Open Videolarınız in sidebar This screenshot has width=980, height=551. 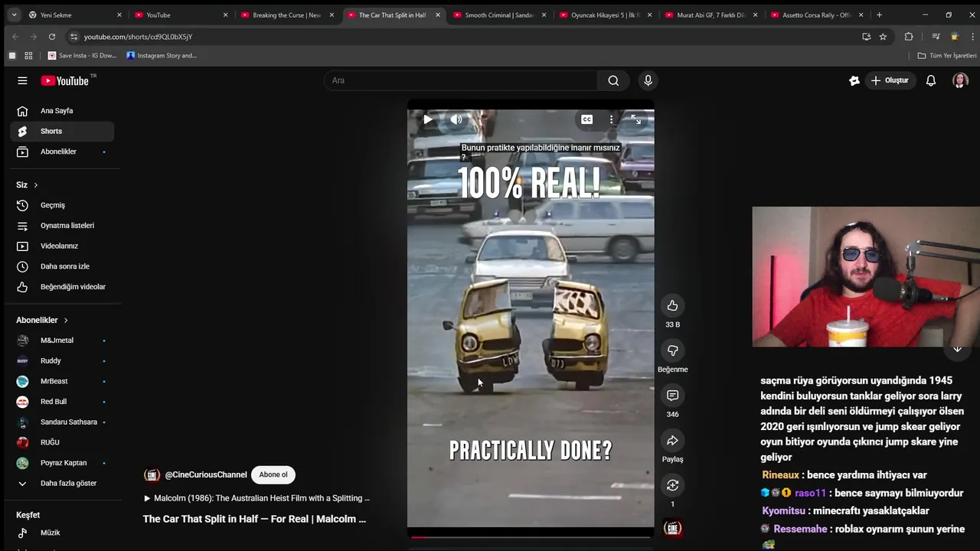63,246
